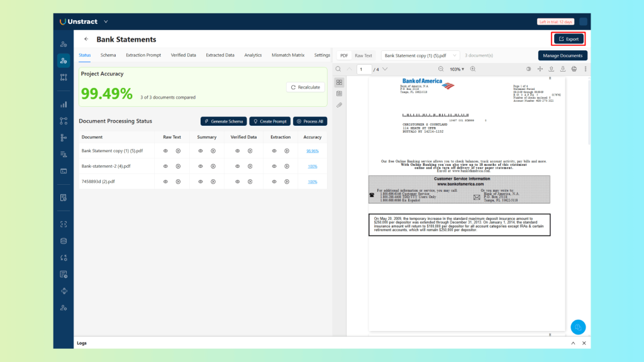Open the 103% zoom level dropdown
Viewport: 644px width, 362px height.
pyautogui.click(x=457, y=69)
